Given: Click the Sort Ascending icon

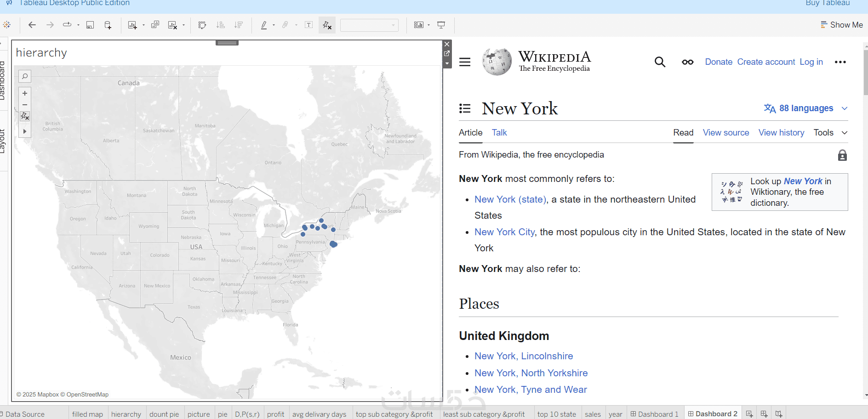Looking at the screenshot, I should (221, 25).
